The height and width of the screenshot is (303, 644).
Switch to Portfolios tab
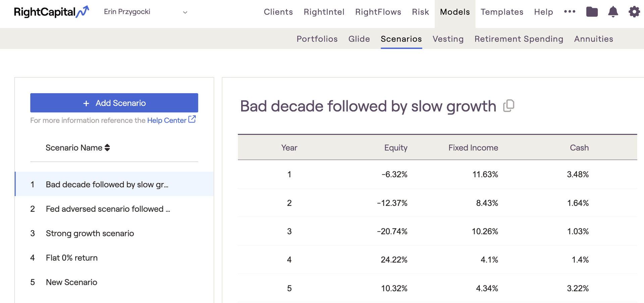coord(317,39)
